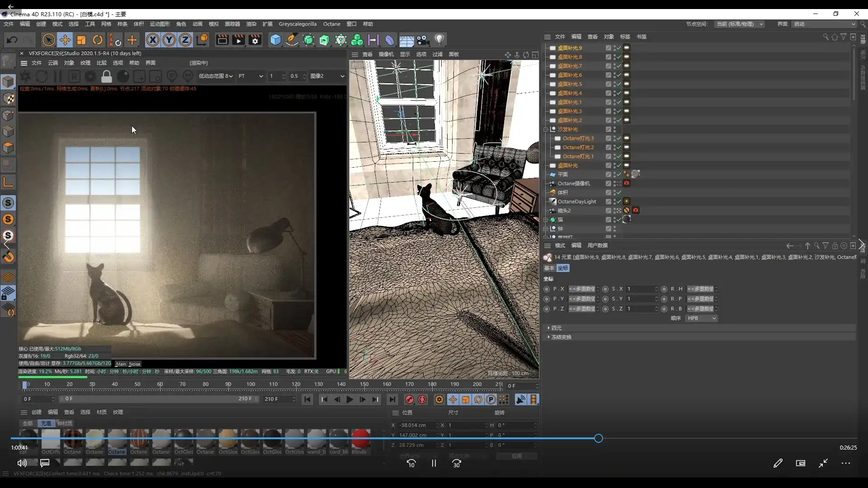The image size is (868, 488).
Task: Add a Cube primitive object
Action: coord(275,40)
